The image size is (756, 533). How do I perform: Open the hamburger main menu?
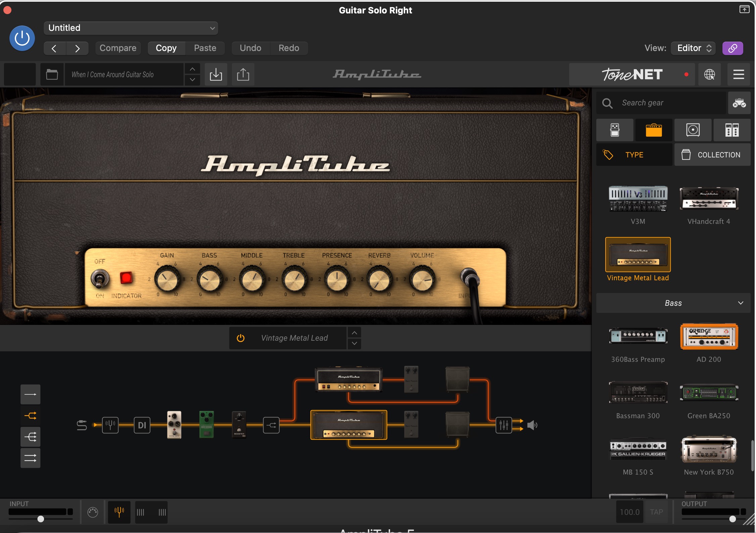(x=739, y=75)
